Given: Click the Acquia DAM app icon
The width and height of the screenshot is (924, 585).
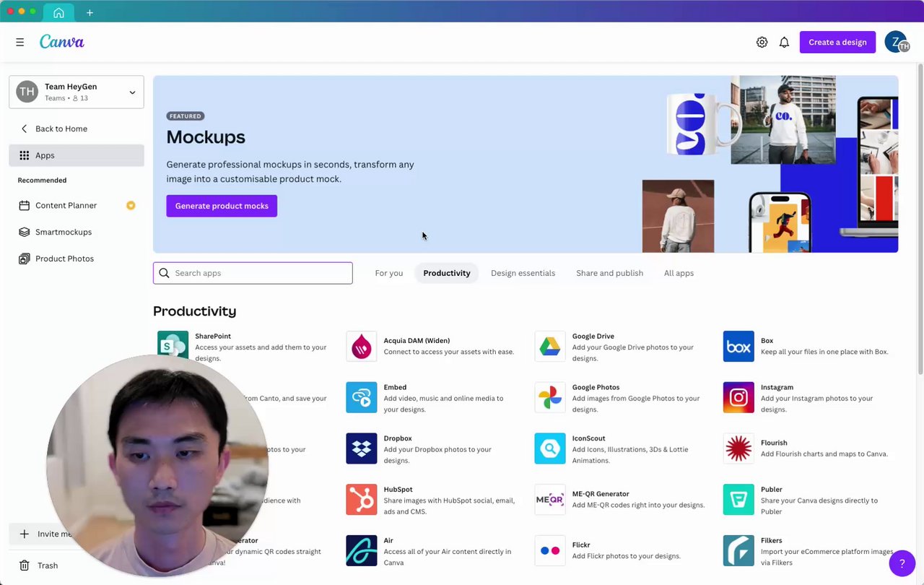Looking at the screenshot, I should 361,346.
